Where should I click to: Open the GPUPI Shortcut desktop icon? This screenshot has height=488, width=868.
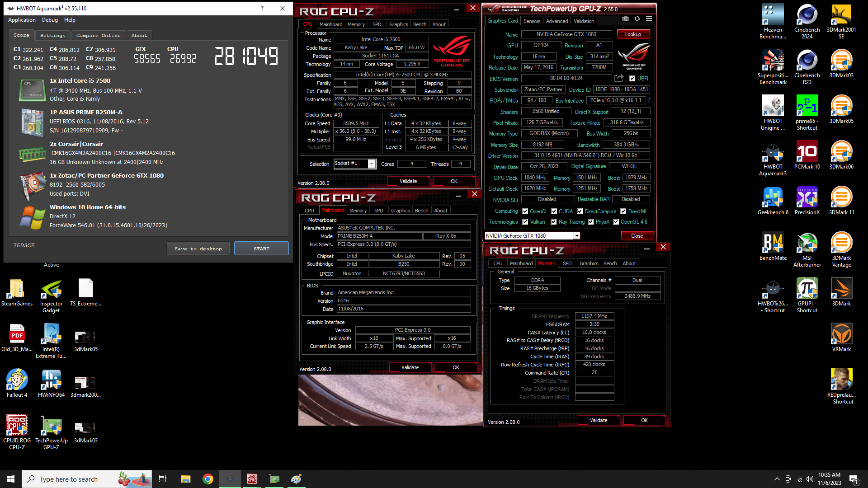point(807,295)
